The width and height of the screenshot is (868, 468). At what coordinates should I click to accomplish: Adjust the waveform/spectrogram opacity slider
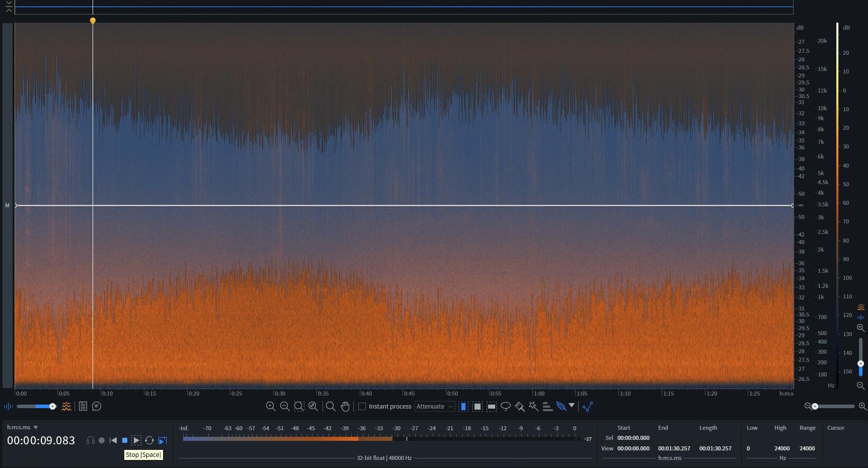pyautogui.click(x=52, y=406)
